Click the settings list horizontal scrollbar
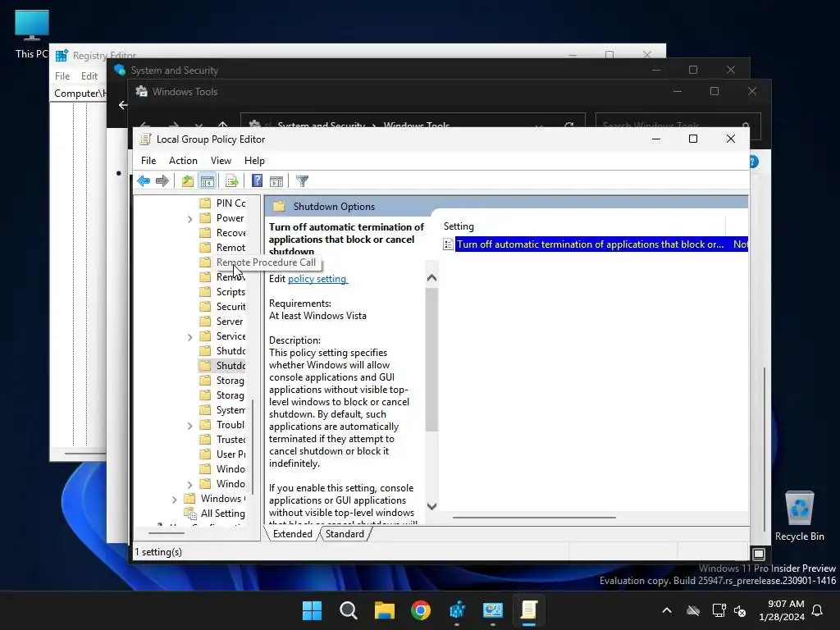Image resolution: width=840 pixels, height=630 pixels. [534, 518]
